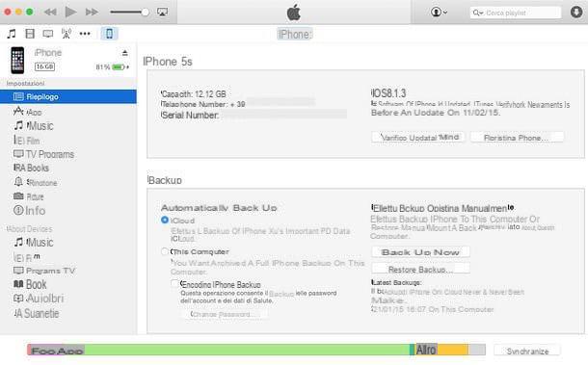The height and width of the screenshot is (365, 588).
Task: Enable the Encoding iPhone Backup checkbox
Action: coord(174,284)
